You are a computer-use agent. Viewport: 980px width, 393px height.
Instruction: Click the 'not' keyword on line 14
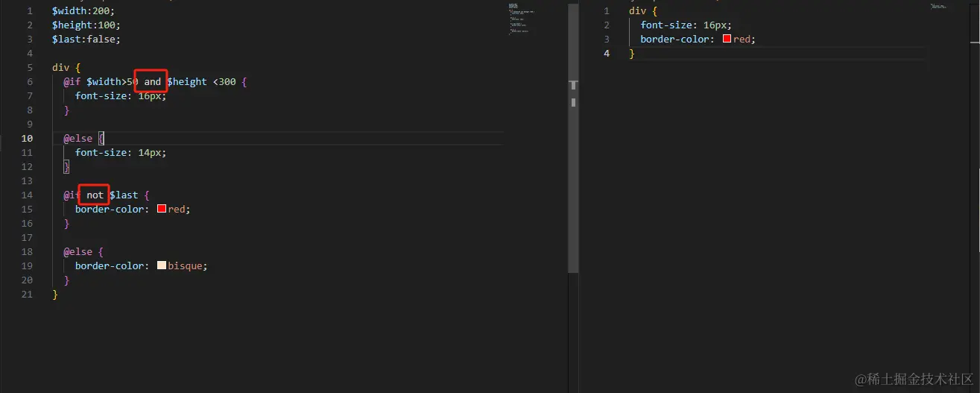95,195
